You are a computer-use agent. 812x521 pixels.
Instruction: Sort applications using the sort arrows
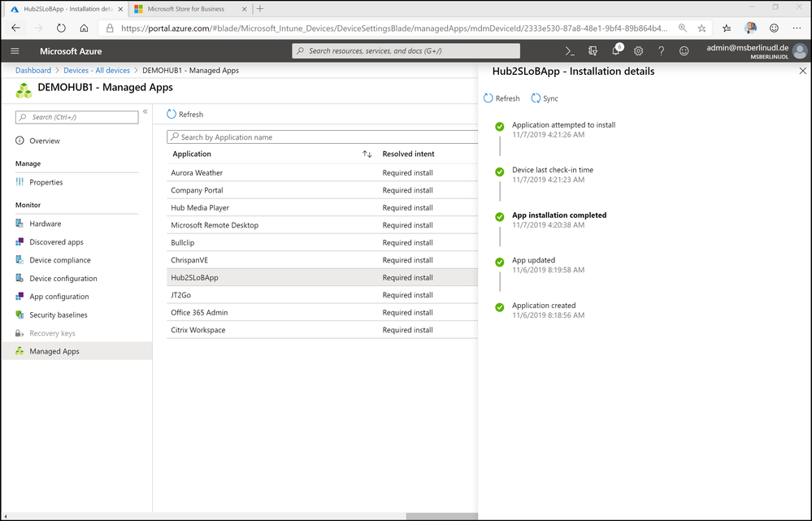coord(367,154)
